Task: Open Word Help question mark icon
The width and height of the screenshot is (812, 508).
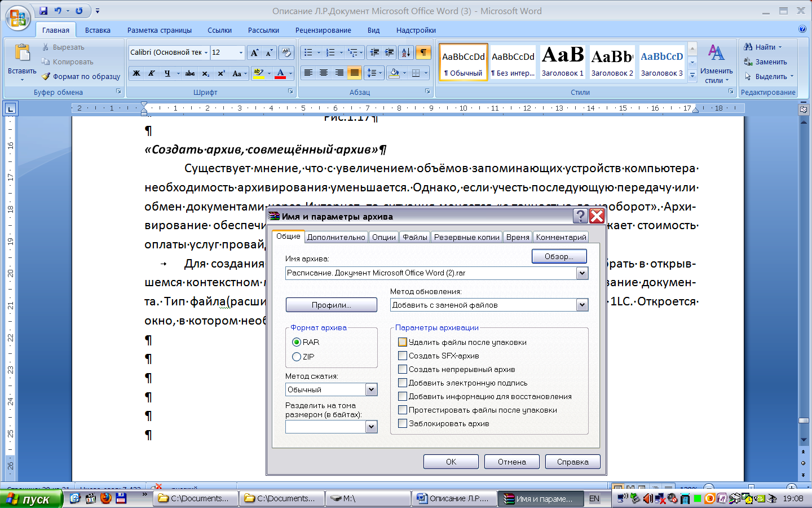Action: [802, 29]
